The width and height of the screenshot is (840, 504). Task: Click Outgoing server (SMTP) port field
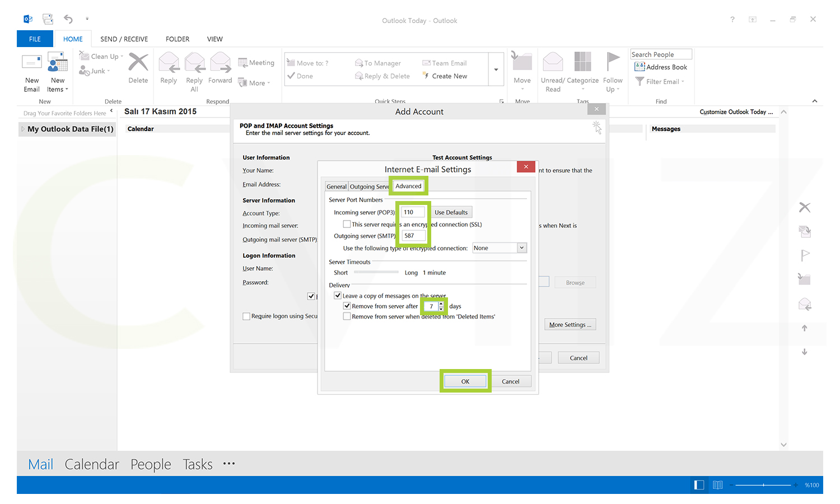(x=413, y=236)
